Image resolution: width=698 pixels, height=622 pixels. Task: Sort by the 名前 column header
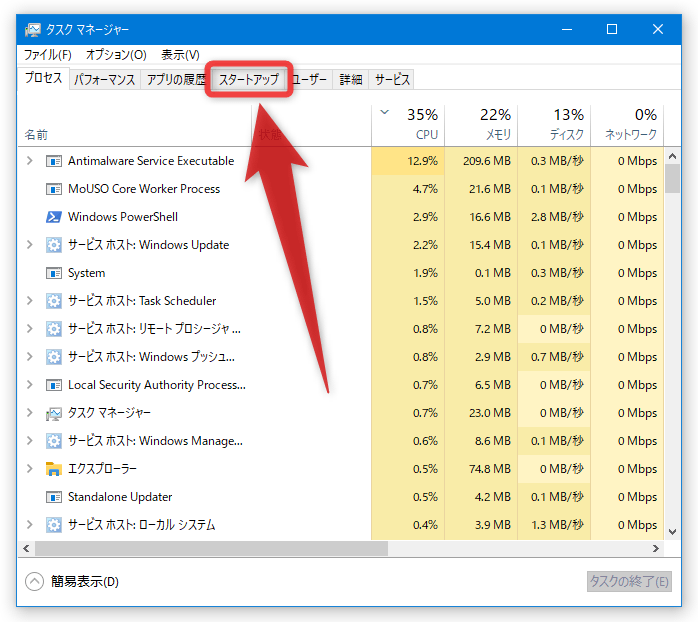(x=135, y=125)
